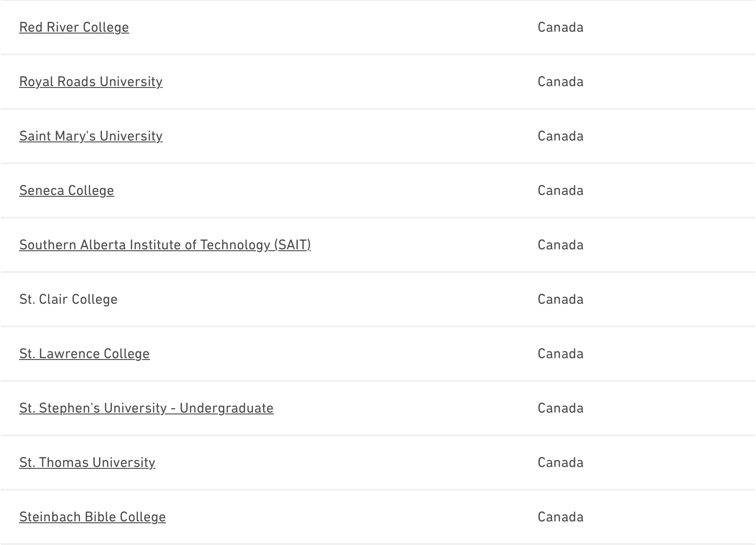Follow the Southern Alberta Institute of Technology link
The image size is (756, 545).
pos(165,245)
